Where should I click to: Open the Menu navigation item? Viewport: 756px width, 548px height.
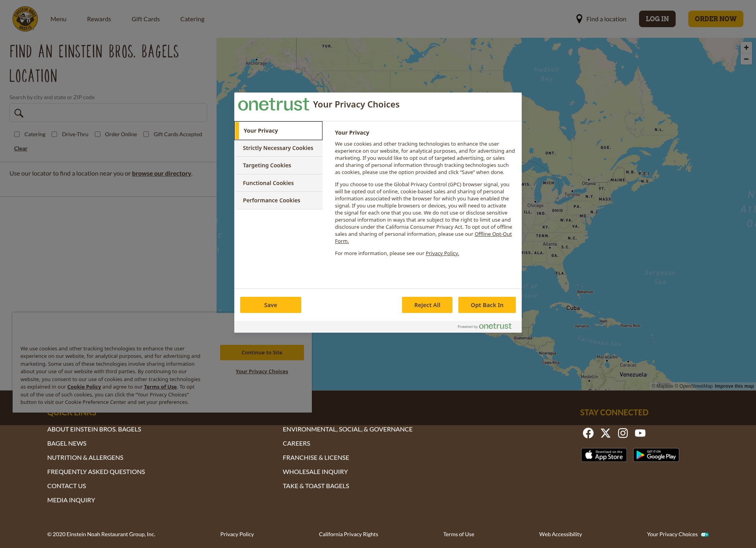point(58,19)
